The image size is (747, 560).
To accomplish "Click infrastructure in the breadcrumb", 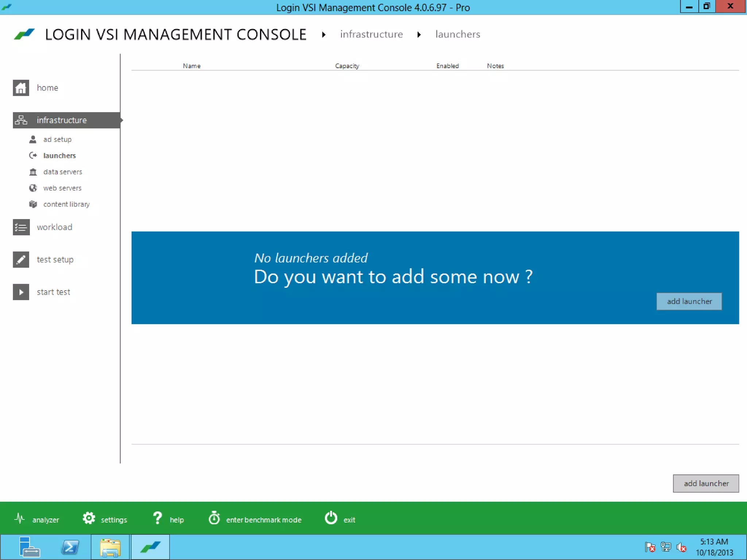I will [371, 34].
